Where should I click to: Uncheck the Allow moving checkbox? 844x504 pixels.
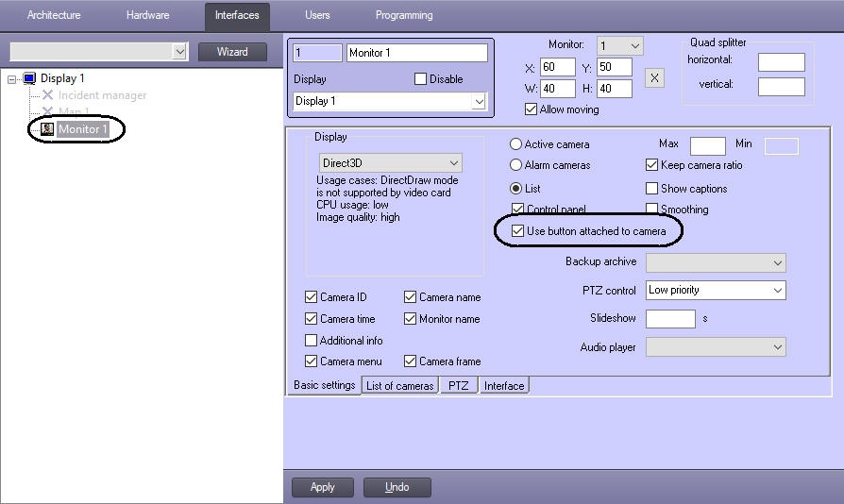tap(531, 109)
